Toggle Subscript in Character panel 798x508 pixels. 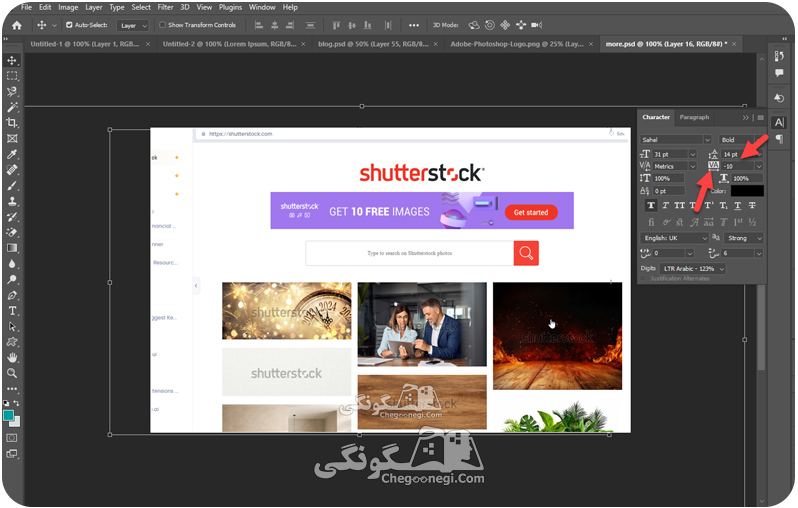click(723, 206)
